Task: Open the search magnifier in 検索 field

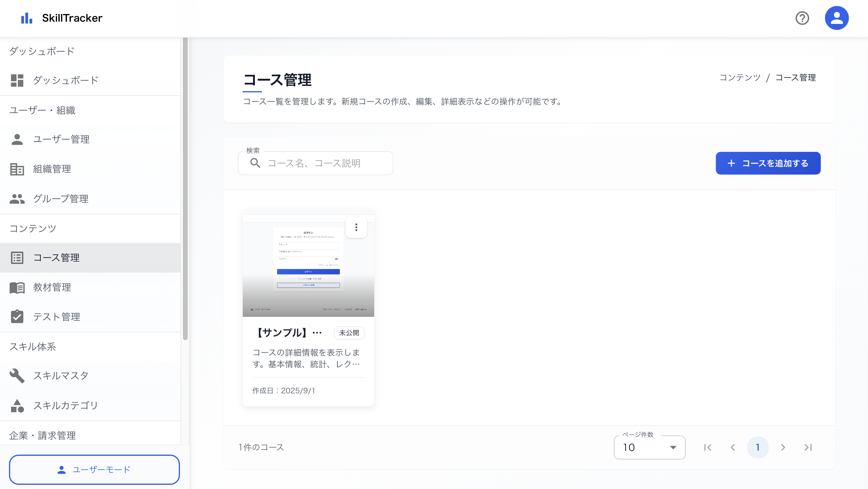Action: click(x=255, y=163)
